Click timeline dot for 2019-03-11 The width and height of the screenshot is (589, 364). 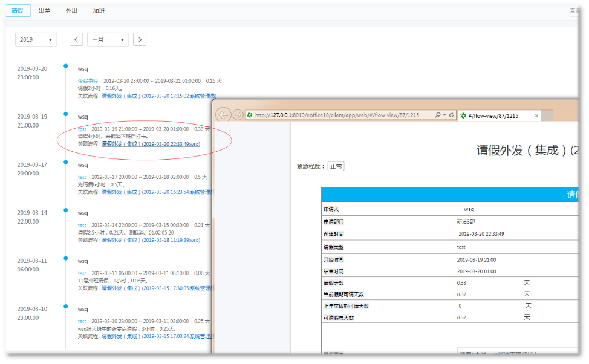coord(66,258)
